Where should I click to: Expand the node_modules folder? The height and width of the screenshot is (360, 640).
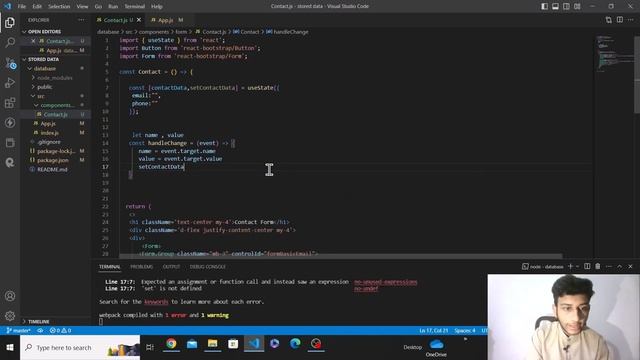55,78
